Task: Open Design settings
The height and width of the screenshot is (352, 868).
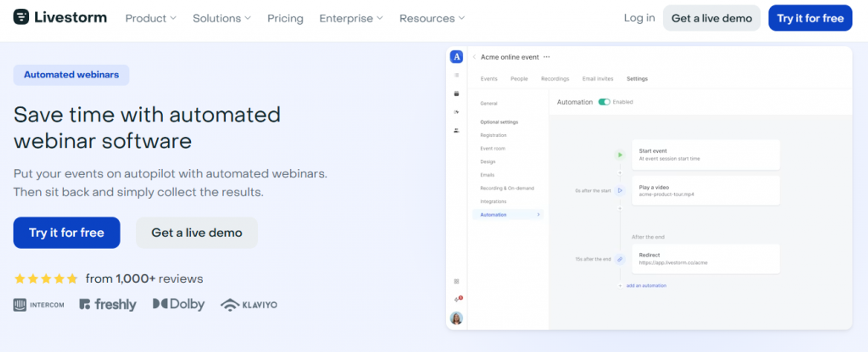Action: tap(488, 162)
